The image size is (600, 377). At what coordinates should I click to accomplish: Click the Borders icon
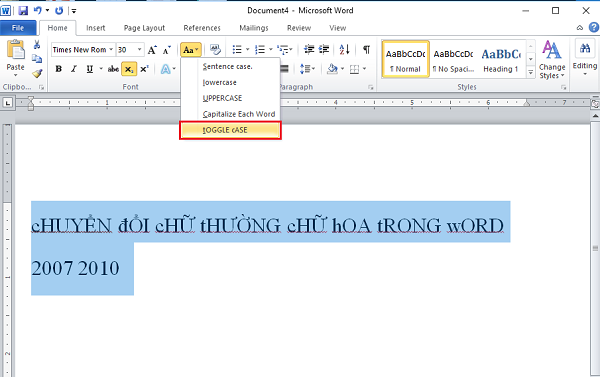pos(354,69)
